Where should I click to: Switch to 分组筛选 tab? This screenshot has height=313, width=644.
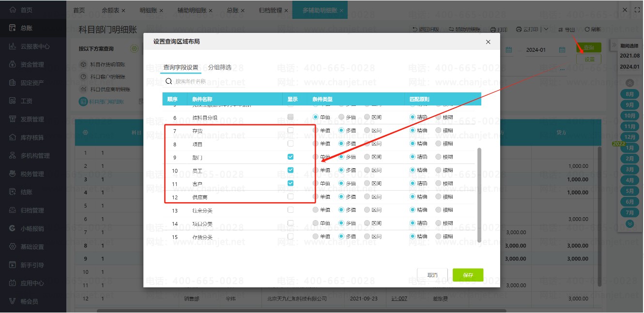(220, 67)
